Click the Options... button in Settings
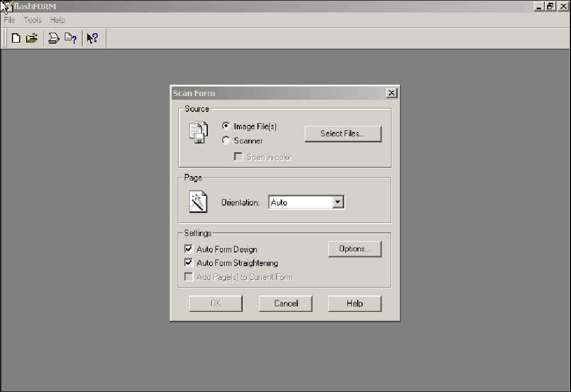Image resolution: width=571 pixels, height=392 pixels. coord(354,249)
